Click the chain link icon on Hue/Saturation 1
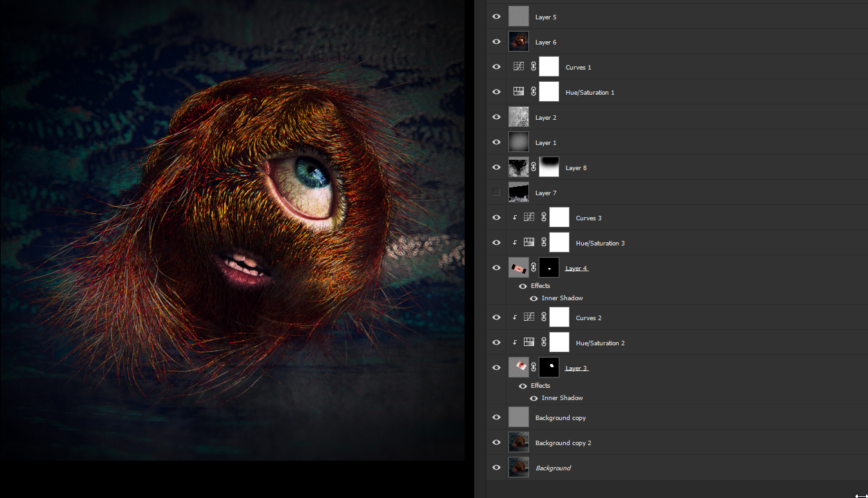Viewport: 868px width, 498px height. (534, 91)
